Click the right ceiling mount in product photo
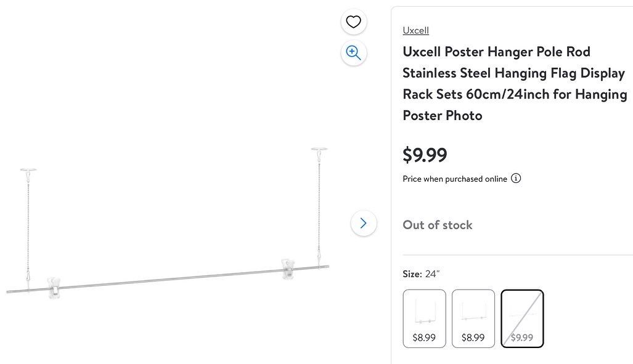633x364 pixels. 319,150
